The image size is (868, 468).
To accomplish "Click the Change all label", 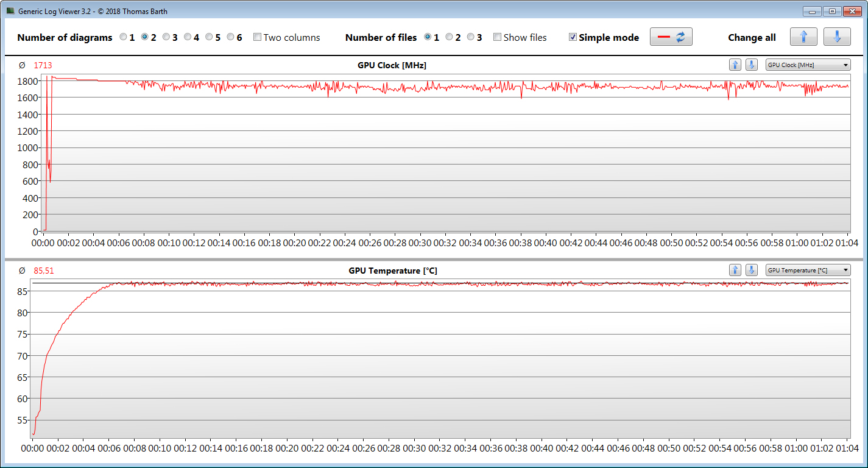I will (x=752, y=37).
